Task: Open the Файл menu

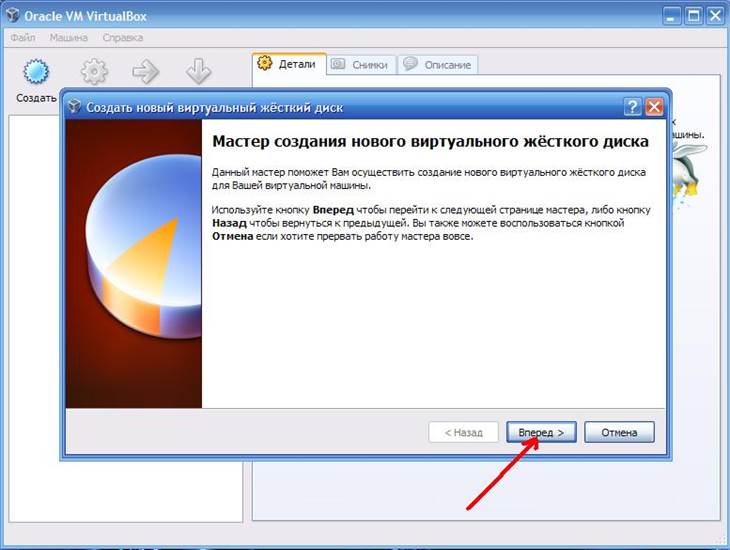Action: coord(23,38)
